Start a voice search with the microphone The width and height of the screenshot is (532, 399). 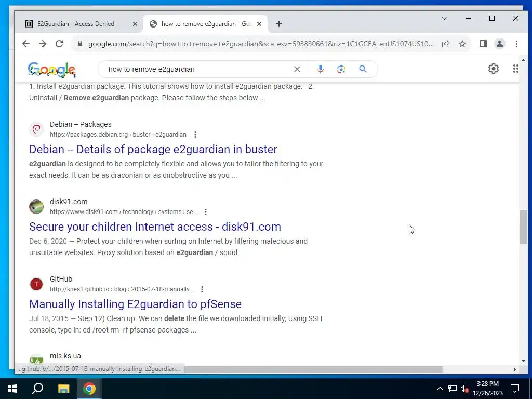tap(320, 69)
